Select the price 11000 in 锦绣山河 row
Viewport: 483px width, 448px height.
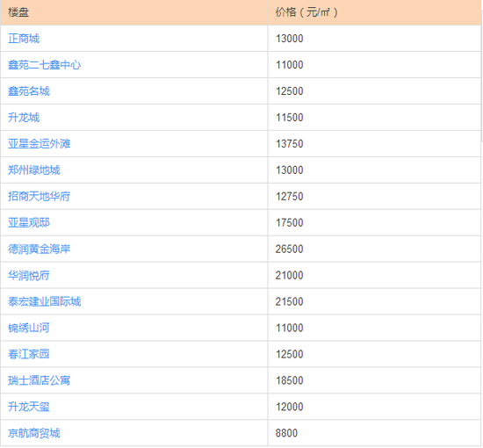289,328
